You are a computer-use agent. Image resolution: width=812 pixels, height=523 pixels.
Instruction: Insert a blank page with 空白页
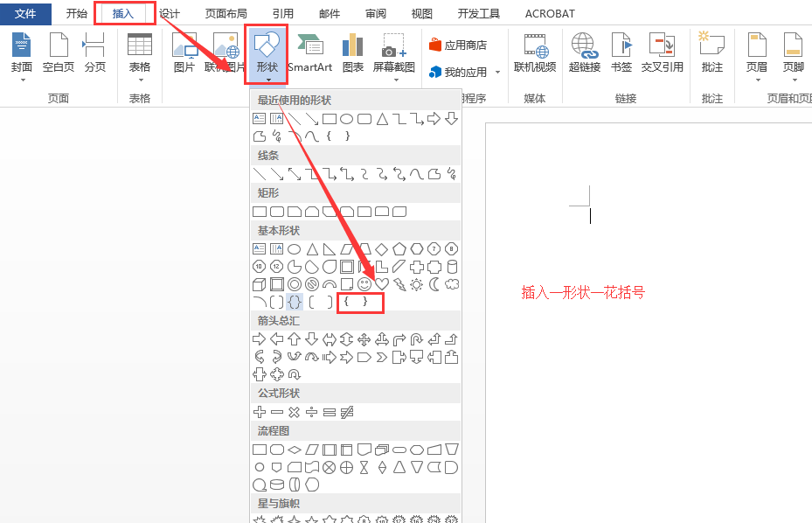pos(58,52)
